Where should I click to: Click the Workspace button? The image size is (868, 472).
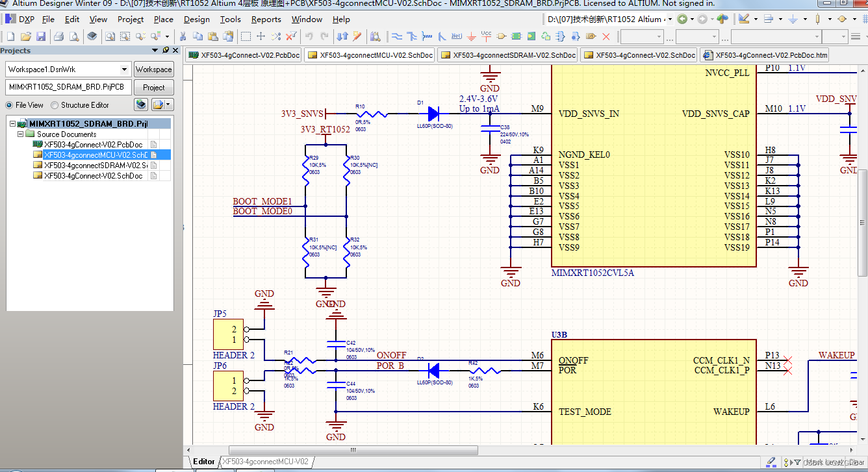(x=153, y=69)
